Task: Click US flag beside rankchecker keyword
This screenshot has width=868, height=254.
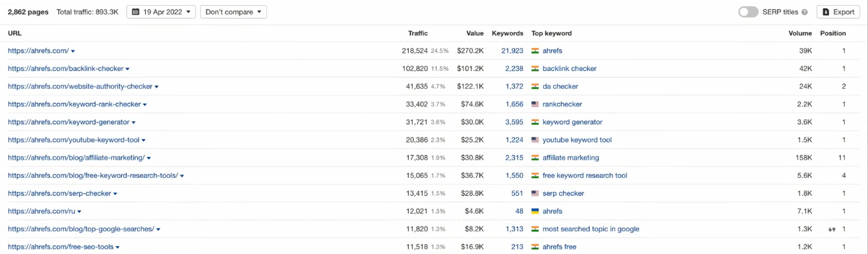Action: 535,104
